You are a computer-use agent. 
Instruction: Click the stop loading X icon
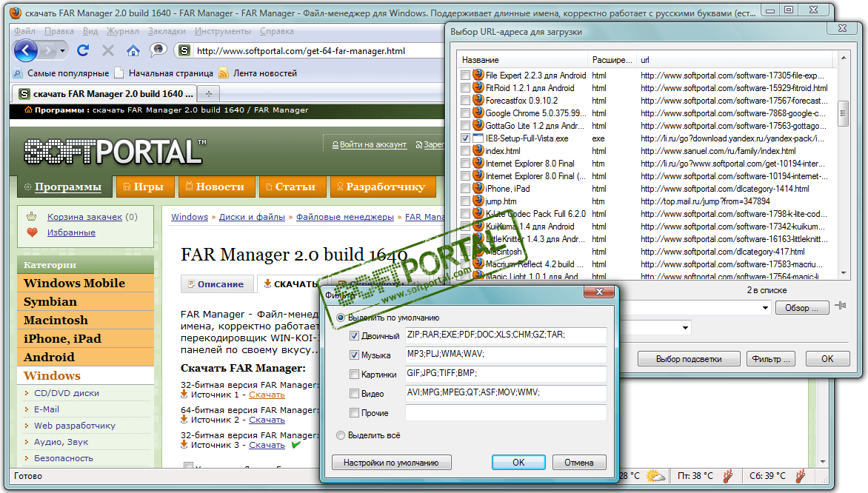(108, 51)
